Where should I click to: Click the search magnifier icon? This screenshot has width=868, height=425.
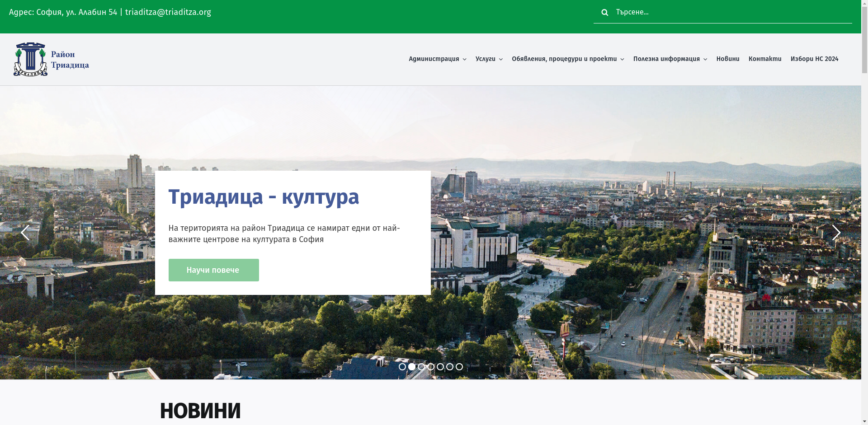click(x=605, y=12)
